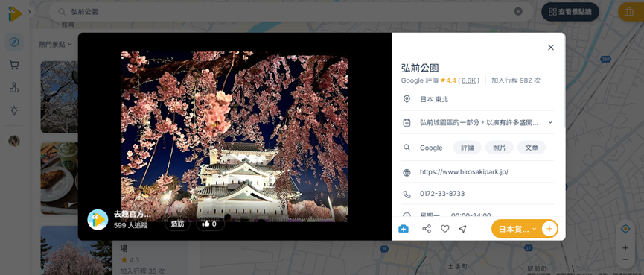The image size is (644, 275).
Task: Click the globe website icon
Action: (407, 173)
